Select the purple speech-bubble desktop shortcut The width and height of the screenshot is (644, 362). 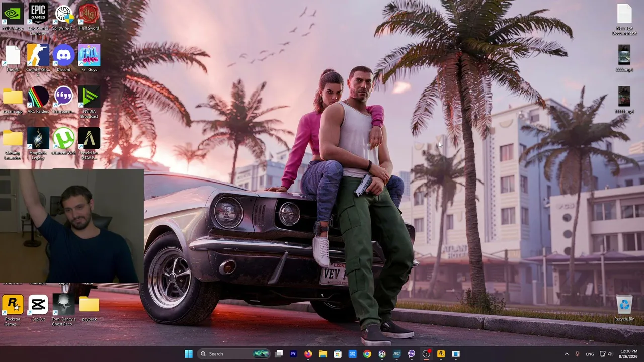tap(63, 101)
